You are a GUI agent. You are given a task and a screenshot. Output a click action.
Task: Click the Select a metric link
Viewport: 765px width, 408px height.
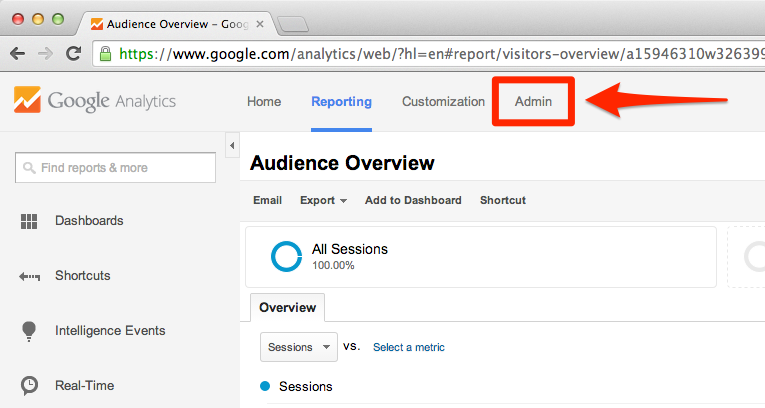[409, 347]
